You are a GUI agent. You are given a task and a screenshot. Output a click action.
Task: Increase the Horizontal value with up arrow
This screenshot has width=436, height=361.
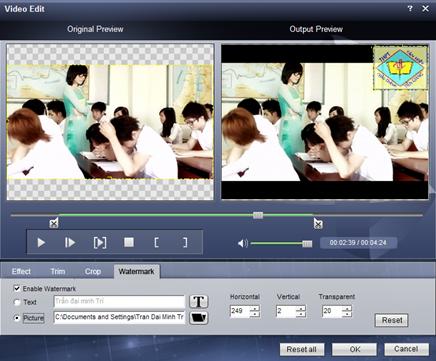(x=255, y=309)
